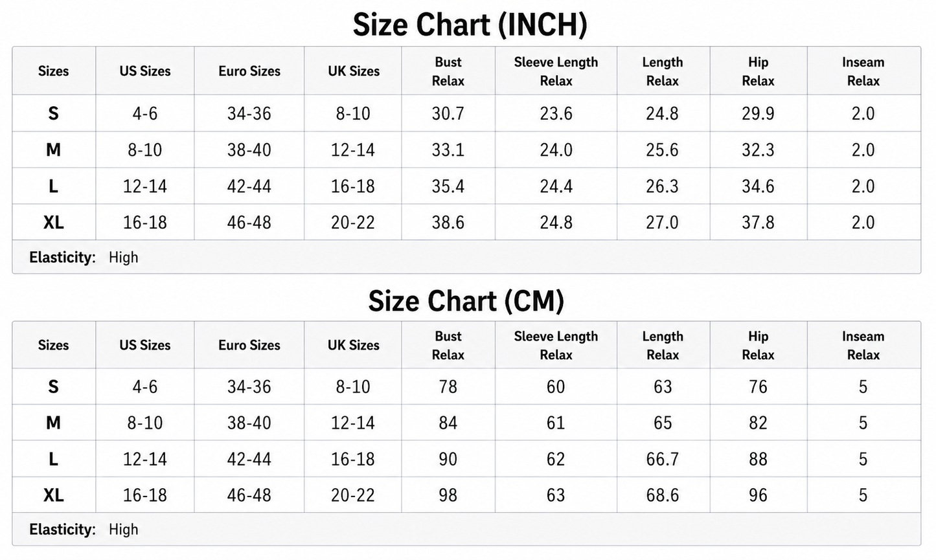The height and width of the screenshot is (560, 936).
Task: Click the Sleeve Length Relax header in CM chart
Action: [556, 346]
